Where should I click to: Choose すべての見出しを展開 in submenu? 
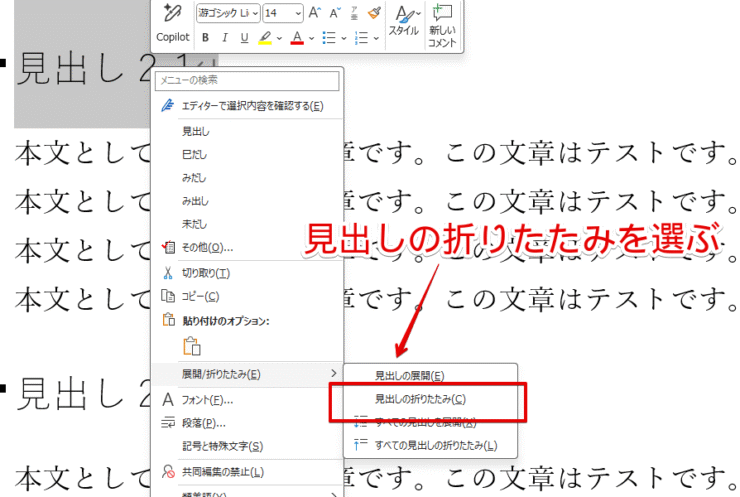point(430,422)
